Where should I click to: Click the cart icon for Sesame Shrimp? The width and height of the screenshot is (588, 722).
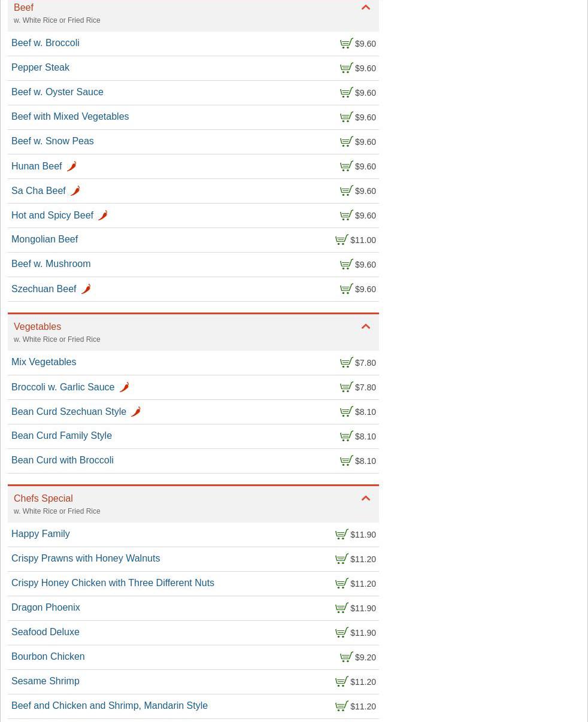pos(341,682)
